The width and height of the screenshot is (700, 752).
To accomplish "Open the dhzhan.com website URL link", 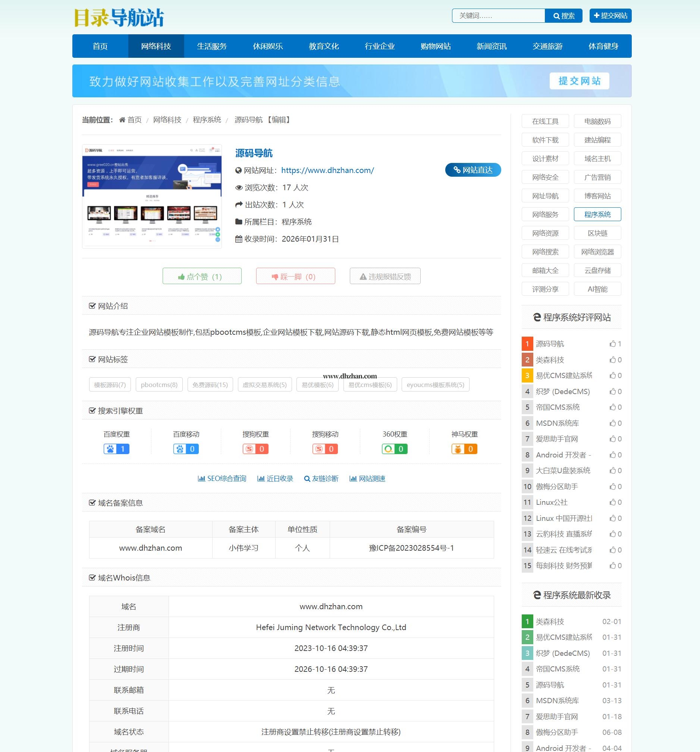I will click(x=327, y=171).
